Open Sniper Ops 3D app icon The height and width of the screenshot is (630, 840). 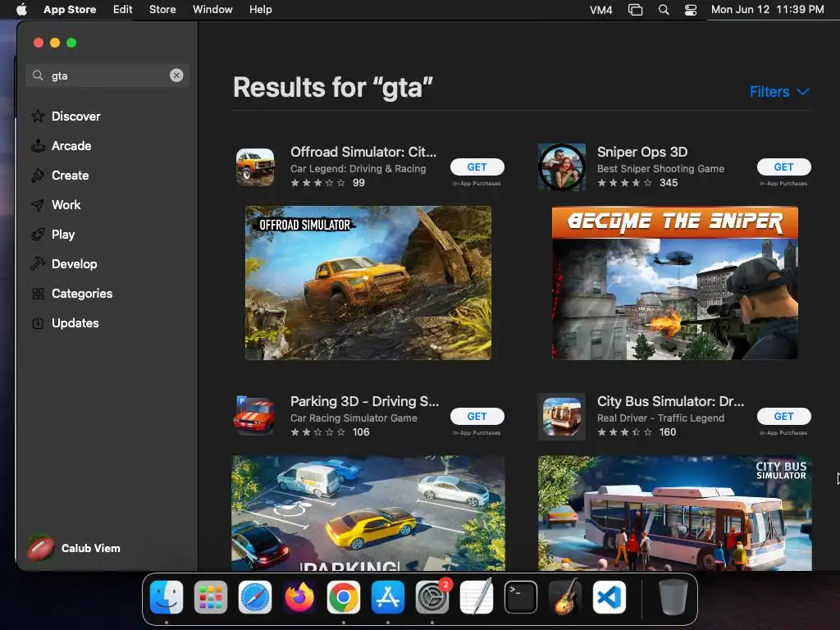561,167
